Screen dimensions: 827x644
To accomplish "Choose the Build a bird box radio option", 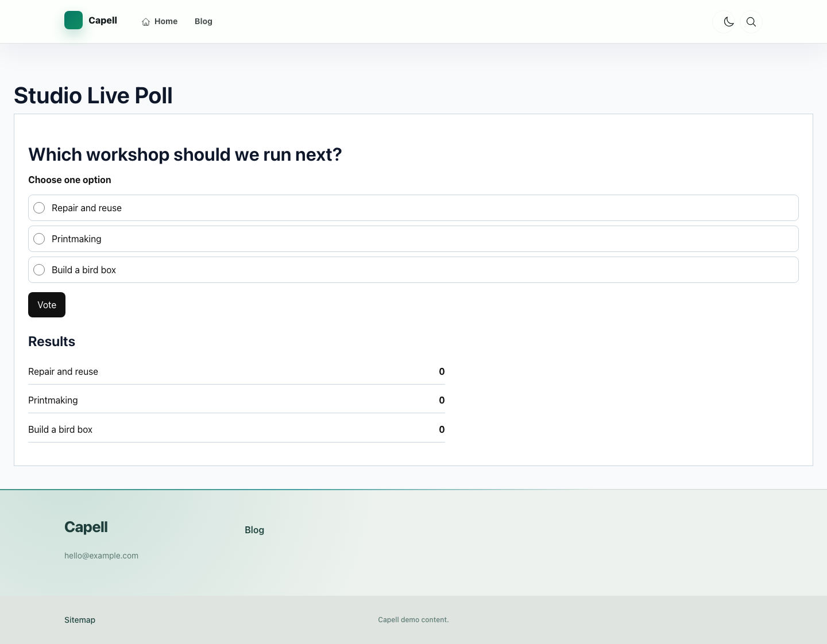I will tap(39, 270).
